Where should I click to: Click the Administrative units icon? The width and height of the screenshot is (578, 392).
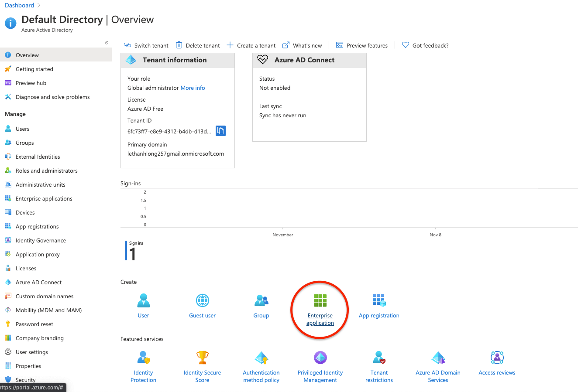click(8, 184)
